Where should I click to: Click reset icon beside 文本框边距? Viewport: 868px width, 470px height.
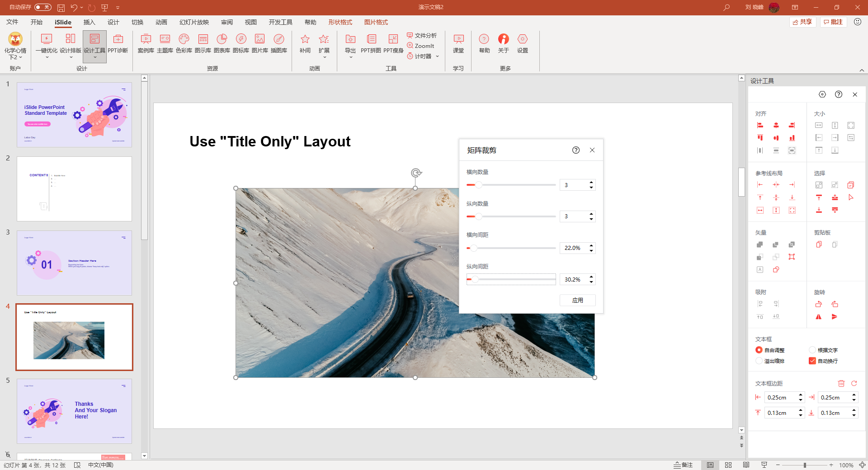click(854, 383)
